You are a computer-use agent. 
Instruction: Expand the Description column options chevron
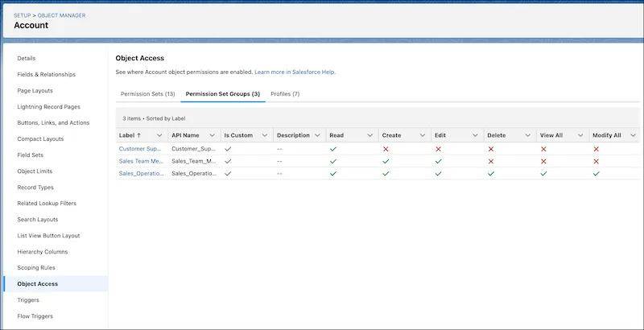pyautogui.click(x=317, y=135)
